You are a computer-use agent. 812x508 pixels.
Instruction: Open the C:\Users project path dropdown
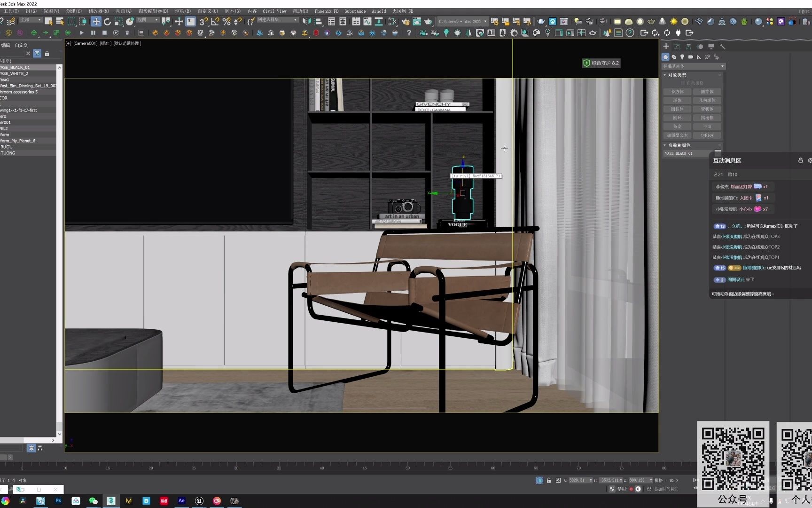tap(463, 21)
